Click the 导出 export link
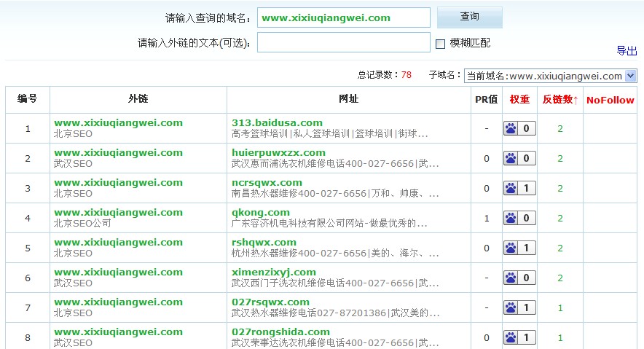 (627, 50)
